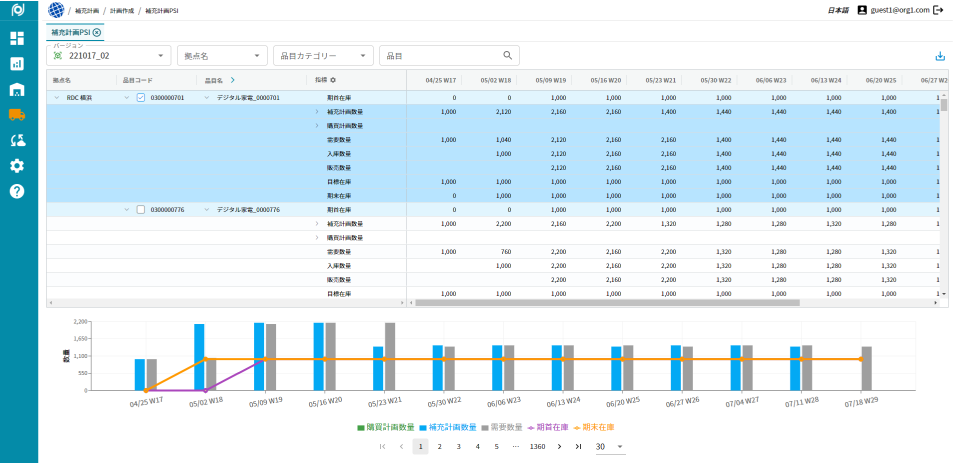Screen dimensions: 959x464
Task: Click 計画作成 in the breadcrumb
Action: [x=121, y=10]
